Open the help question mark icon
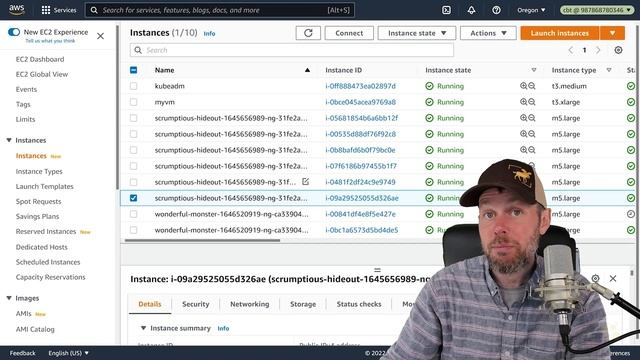 (x=496, y=10)
